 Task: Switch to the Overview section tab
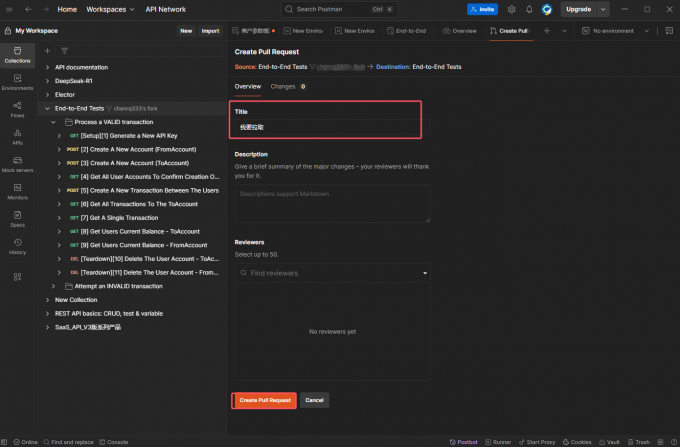248,87
